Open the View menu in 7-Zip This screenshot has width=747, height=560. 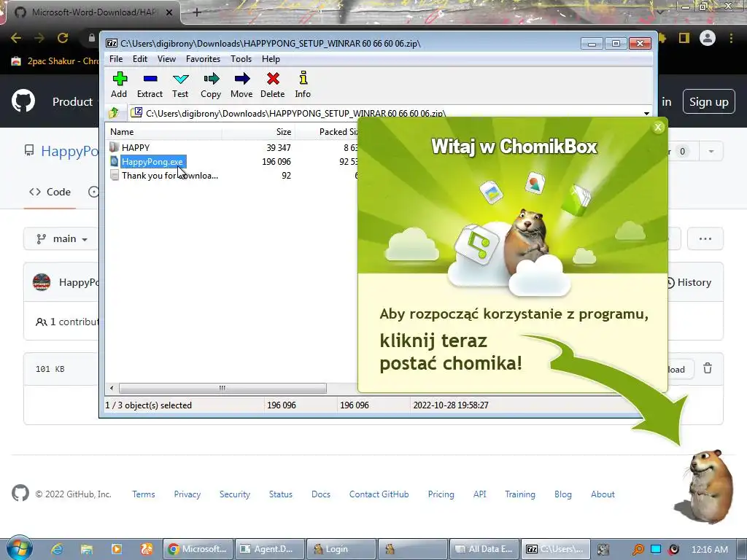point(166,59)
